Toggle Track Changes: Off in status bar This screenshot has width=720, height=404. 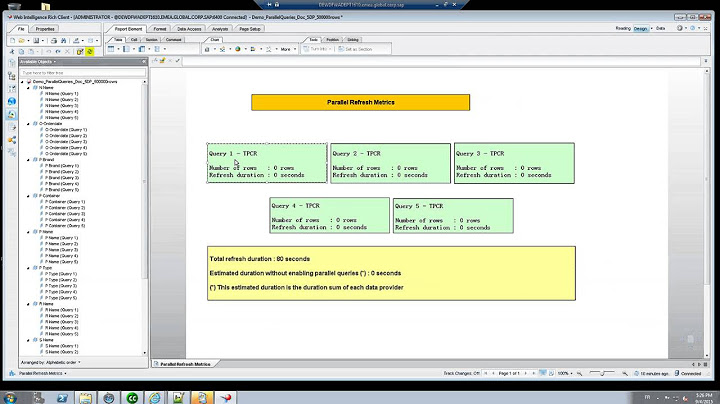point(461,374)
